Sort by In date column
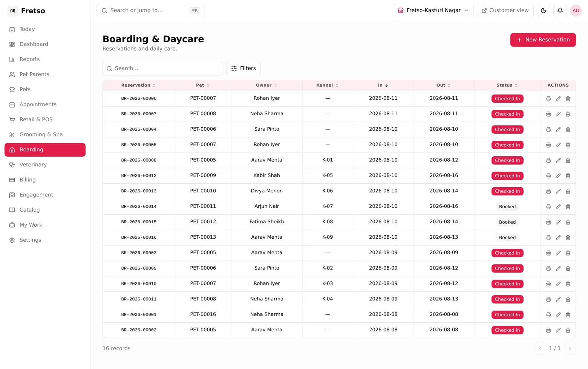Viewport: 588px width, 369px height. pos(383,85)
